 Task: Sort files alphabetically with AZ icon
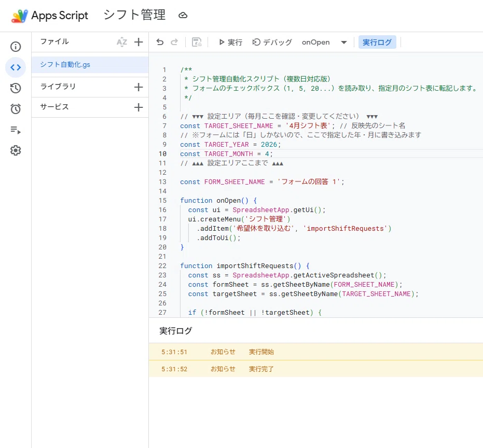122,42
